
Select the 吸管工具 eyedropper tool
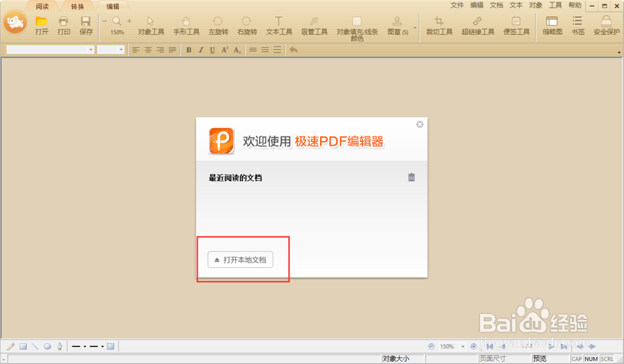click(314, 26)
